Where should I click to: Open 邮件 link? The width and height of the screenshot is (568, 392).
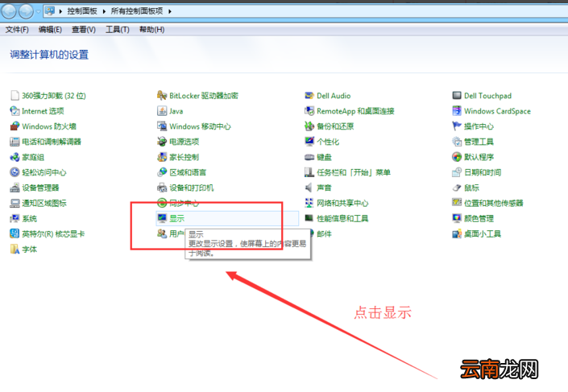[324, 234]
